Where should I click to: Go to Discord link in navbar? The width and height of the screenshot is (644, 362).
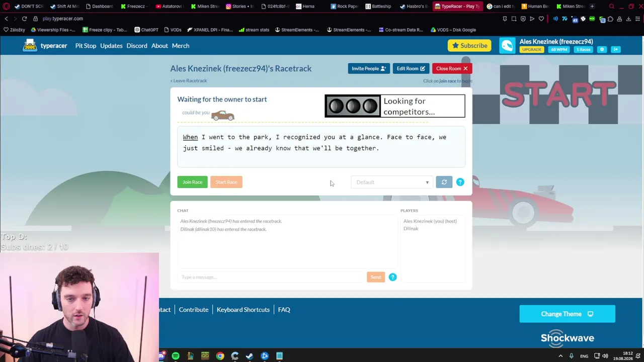[137, 46]
